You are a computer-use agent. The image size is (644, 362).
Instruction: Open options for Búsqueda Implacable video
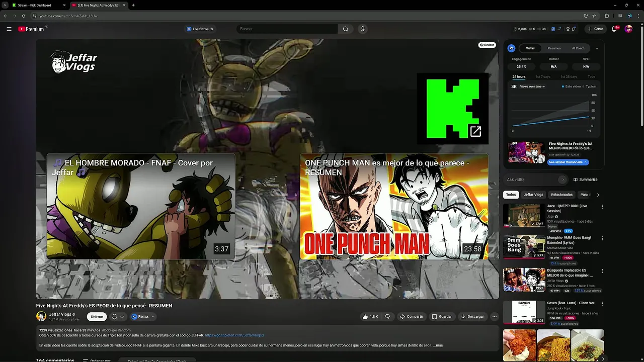click(602, 271)
